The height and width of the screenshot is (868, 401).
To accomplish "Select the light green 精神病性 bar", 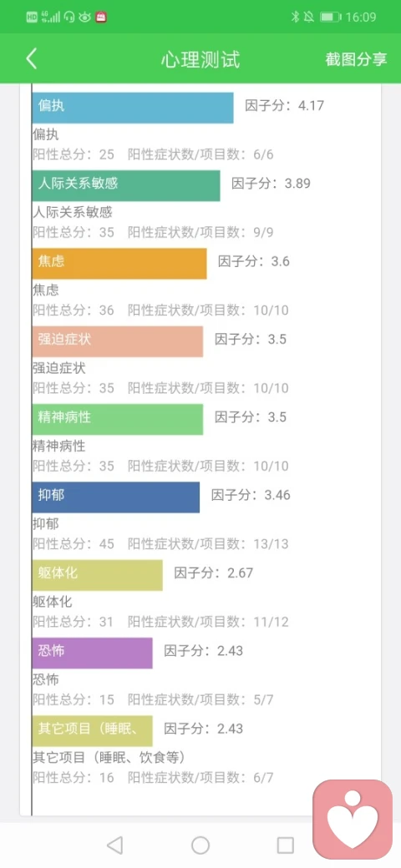I will point(118,419).
